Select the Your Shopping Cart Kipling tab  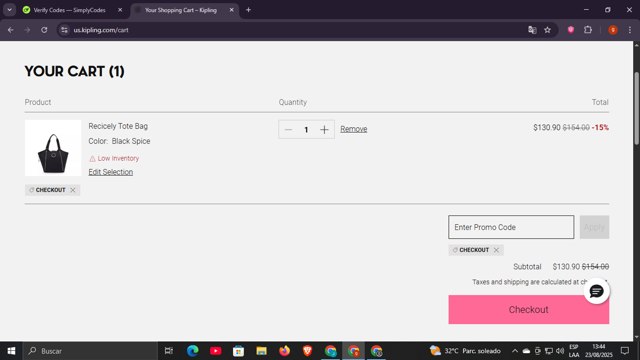pyautogui.click(x=181, y=10)
